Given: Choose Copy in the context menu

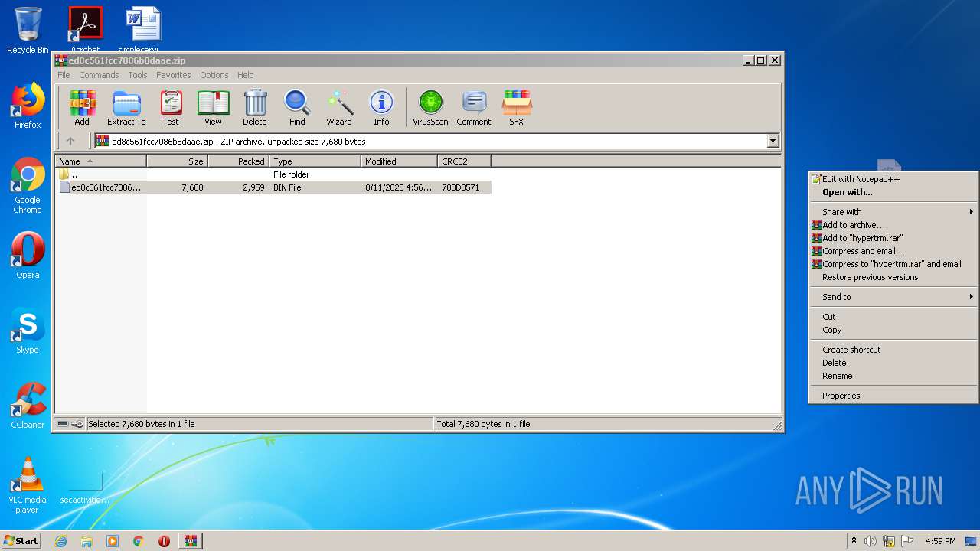Looking at the screenshot, I should (x=893, y=330).
